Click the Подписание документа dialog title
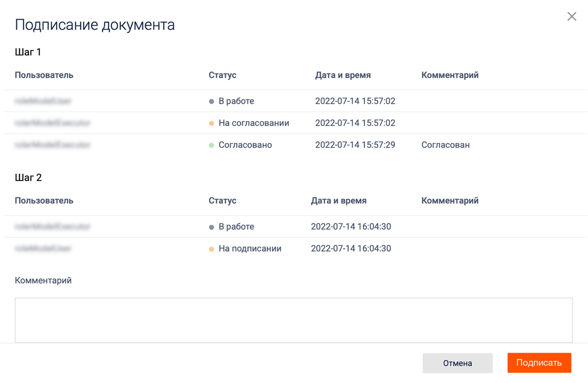Viewport: 588px width, 383px height. (x=95, y=25)
